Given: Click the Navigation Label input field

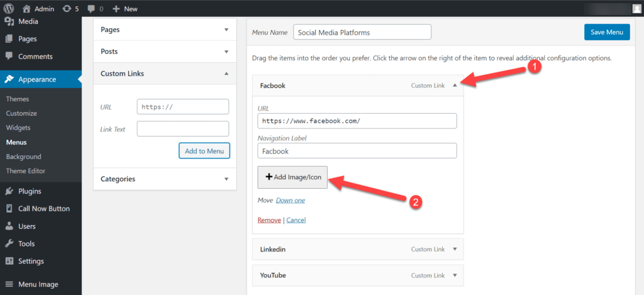Looking at the screenshot, I should pyautogui.click(x=357, y=151).
